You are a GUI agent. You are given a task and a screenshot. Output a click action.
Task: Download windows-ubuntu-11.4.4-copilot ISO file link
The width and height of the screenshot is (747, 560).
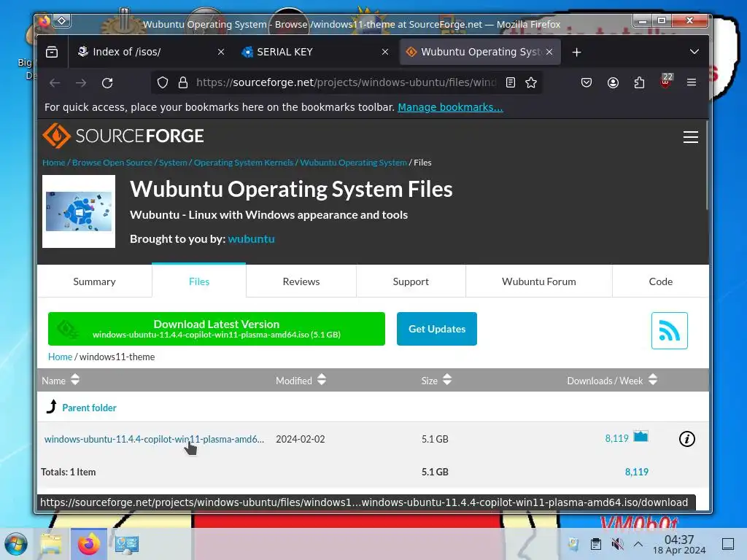pos(154,439)
